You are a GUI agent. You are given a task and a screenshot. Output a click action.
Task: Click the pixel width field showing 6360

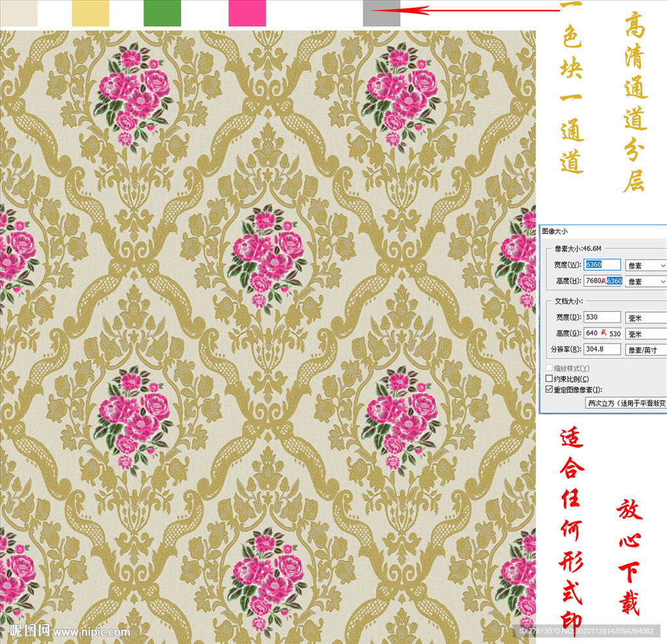602,264
